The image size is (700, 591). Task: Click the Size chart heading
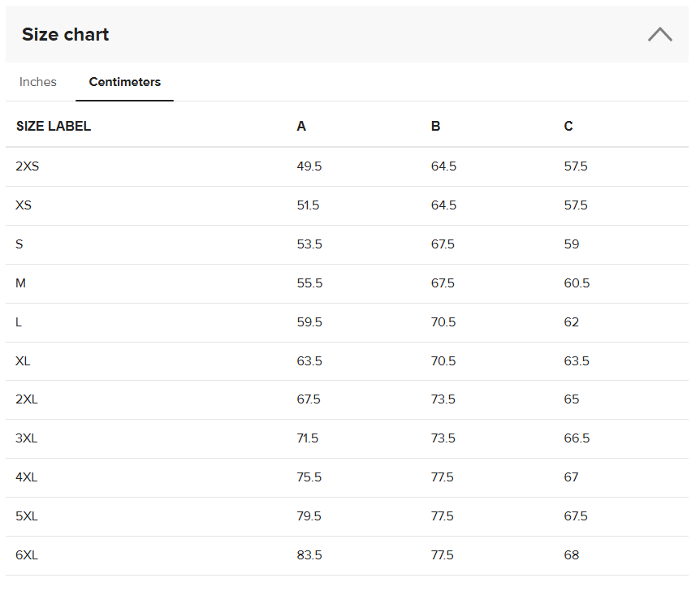pos(65,34)
